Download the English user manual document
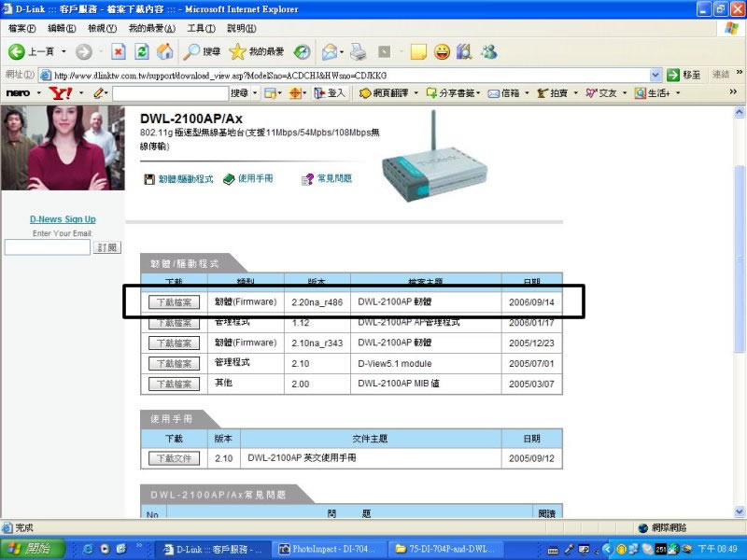 tap(174, 458)
